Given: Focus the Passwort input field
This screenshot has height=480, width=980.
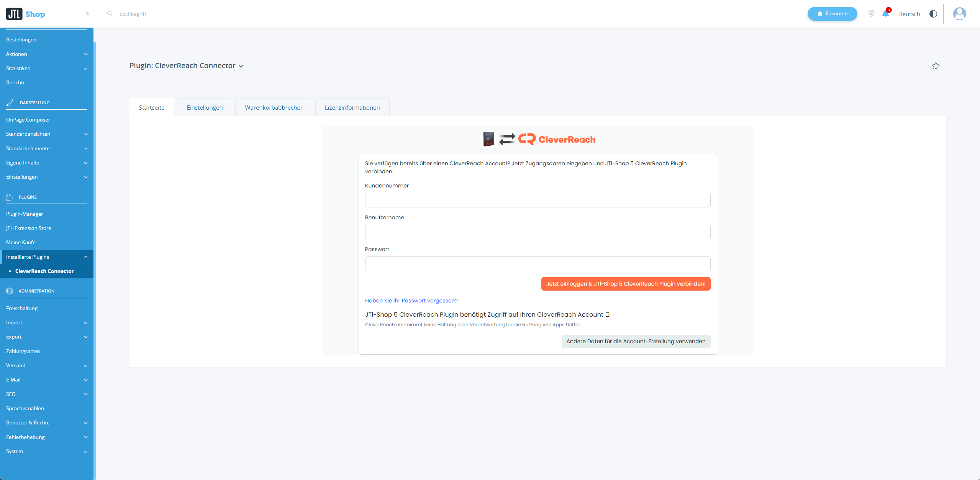Looking at the screenshot, I should click(538, 264).
